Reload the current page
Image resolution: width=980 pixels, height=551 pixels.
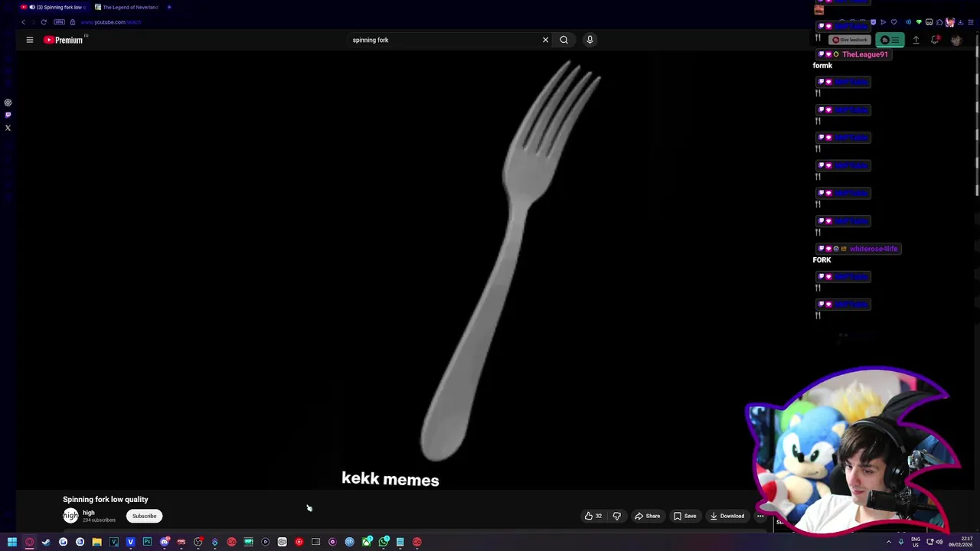[44, 22]
